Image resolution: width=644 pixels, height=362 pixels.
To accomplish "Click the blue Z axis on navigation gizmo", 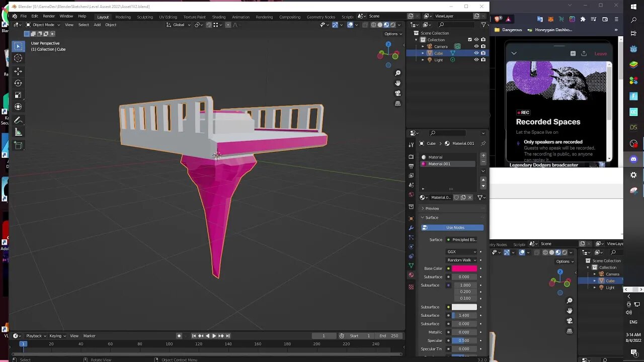I will (388, 44).
